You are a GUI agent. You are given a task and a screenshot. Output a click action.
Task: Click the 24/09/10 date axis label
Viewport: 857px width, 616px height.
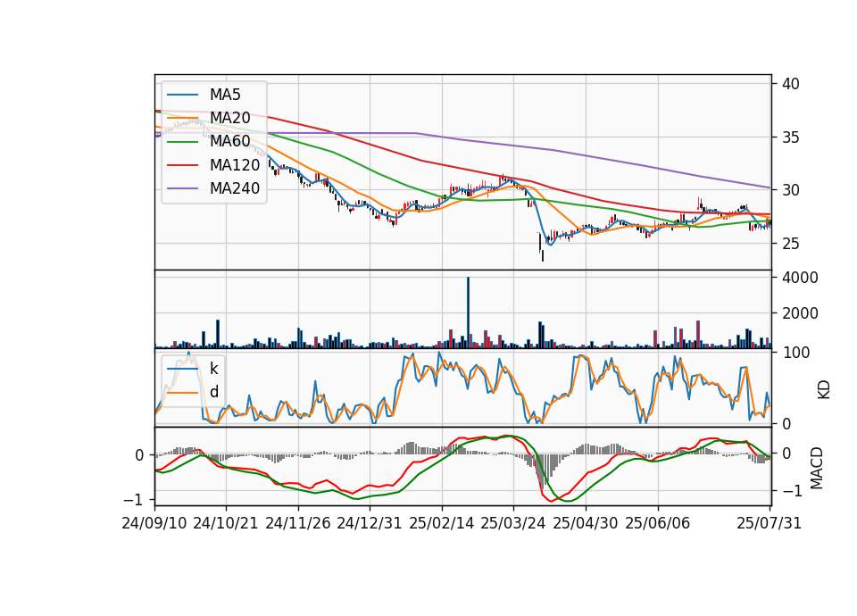pyautogui.click(x=154, y=523)
